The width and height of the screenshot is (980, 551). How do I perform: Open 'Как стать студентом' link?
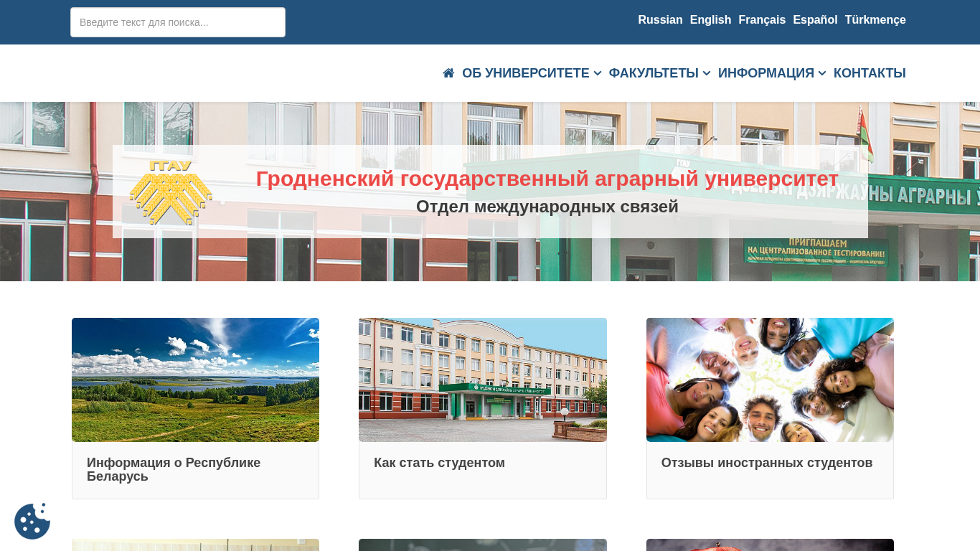439,463
